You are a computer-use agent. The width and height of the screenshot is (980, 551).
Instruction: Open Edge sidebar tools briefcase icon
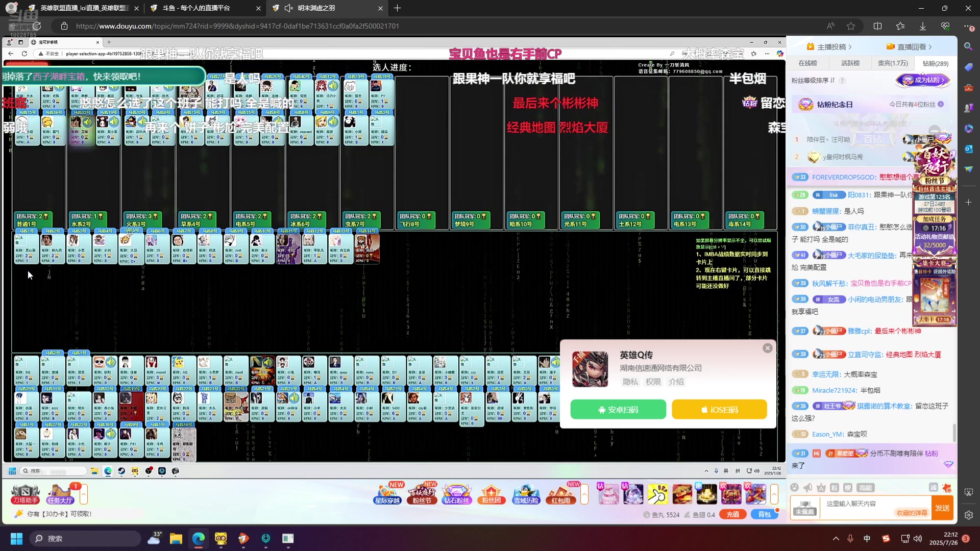pos(968,87)
